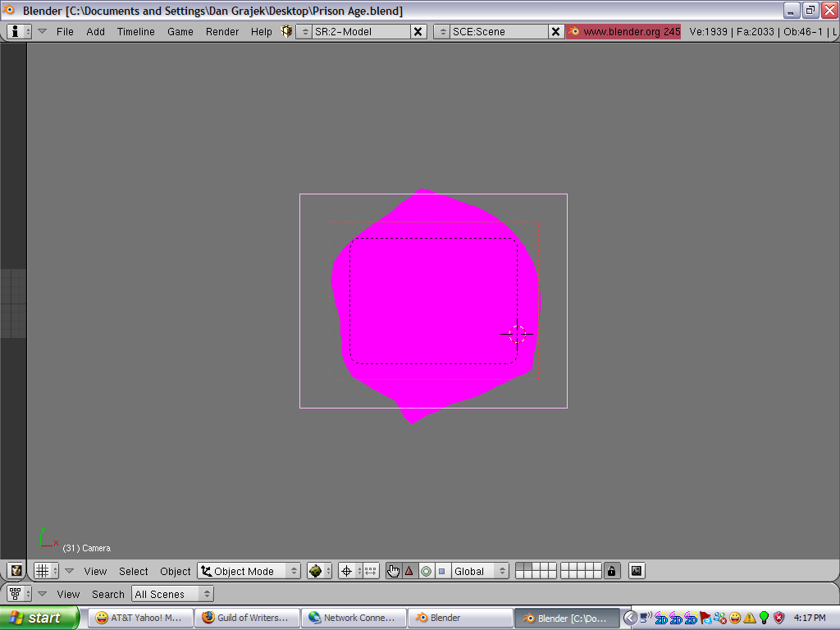Expand hidden tray icons arrow
Viewport: 840px width, 630px height.
pyautogui.click(x=630, y=618)
